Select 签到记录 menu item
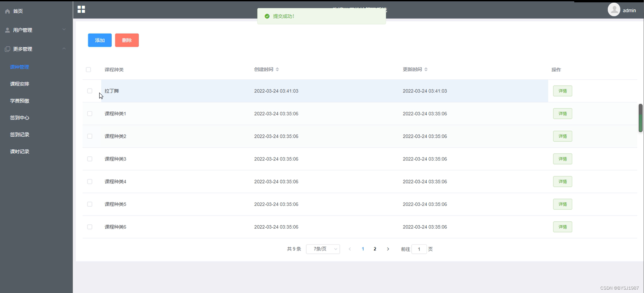 (19, 135)
